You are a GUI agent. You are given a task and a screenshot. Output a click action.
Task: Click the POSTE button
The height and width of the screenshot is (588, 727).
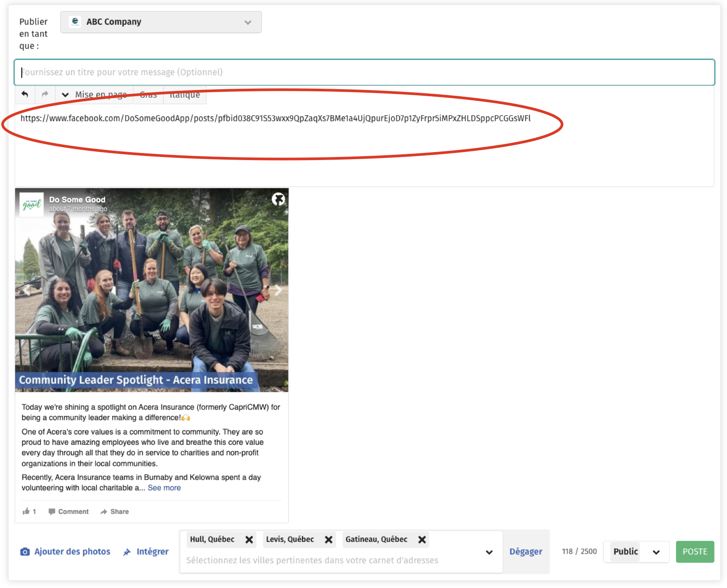pos(695,552)
